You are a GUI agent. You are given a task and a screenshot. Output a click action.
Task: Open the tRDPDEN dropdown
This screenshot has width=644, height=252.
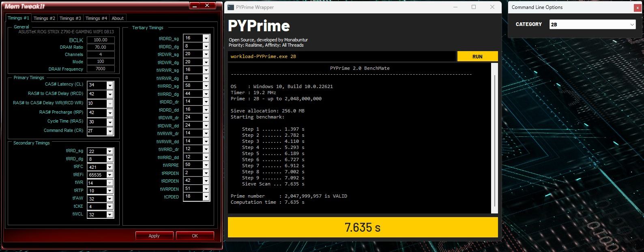point(206,181)
